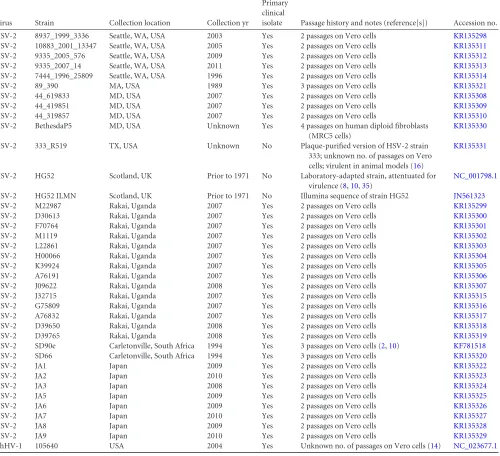Open accession link KR135306

[470, 276]
